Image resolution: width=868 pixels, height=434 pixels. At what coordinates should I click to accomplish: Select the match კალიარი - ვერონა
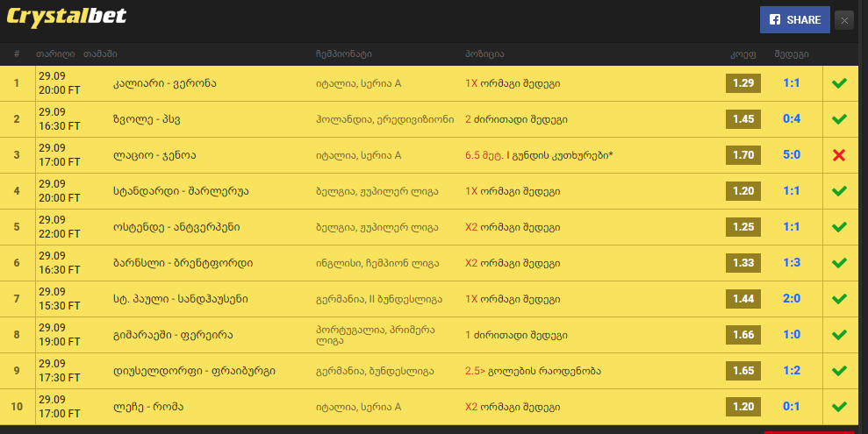[x=164, y=83]
